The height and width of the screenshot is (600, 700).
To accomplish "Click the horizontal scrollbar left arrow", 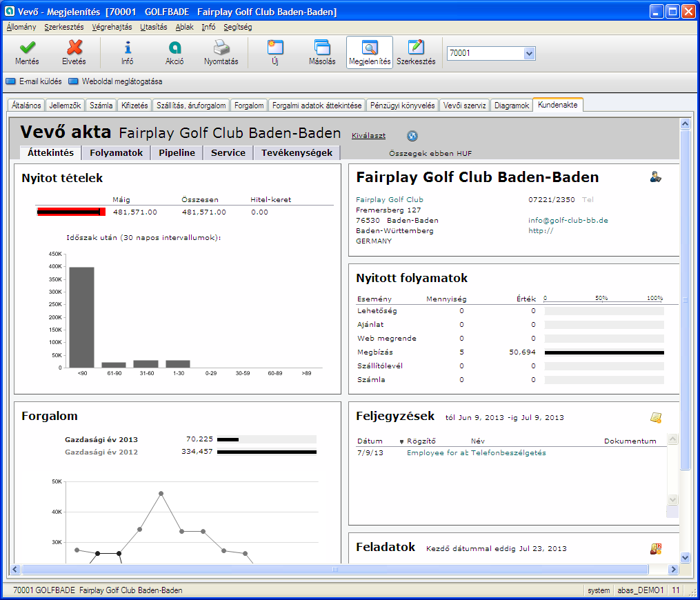I will tap(14, 569).
